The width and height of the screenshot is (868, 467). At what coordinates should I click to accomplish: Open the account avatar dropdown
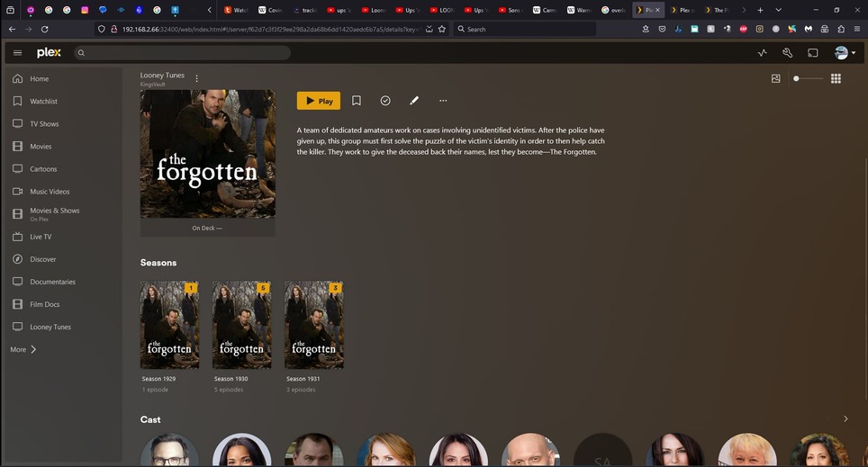(x=845, y=52)
